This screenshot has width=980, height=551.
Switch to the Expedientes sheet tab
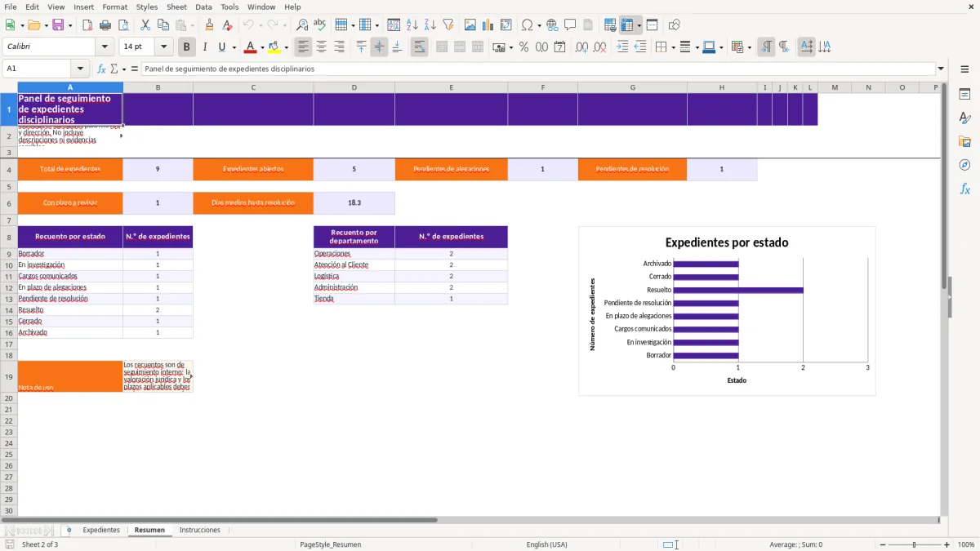coord(101,530)
